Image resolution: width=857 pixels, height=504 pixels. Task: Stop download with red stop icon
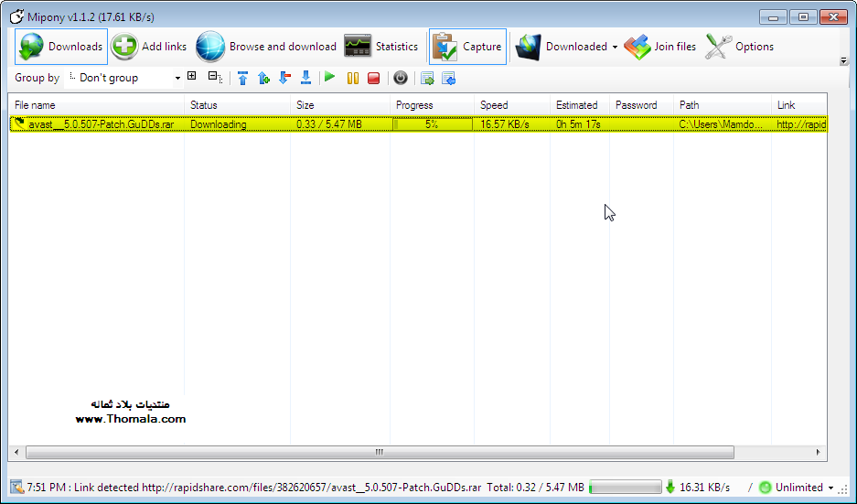[x=373, y=79]
